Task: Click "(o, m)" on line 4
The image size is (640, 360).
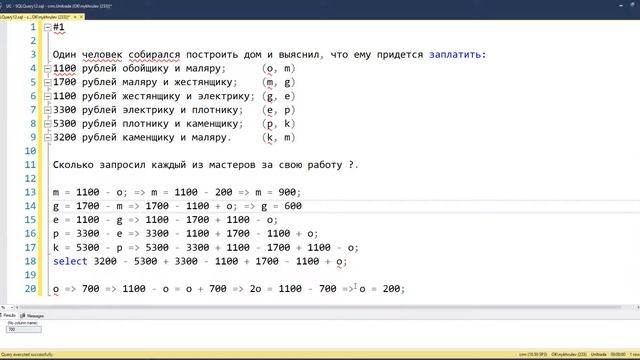Action: 279,69
